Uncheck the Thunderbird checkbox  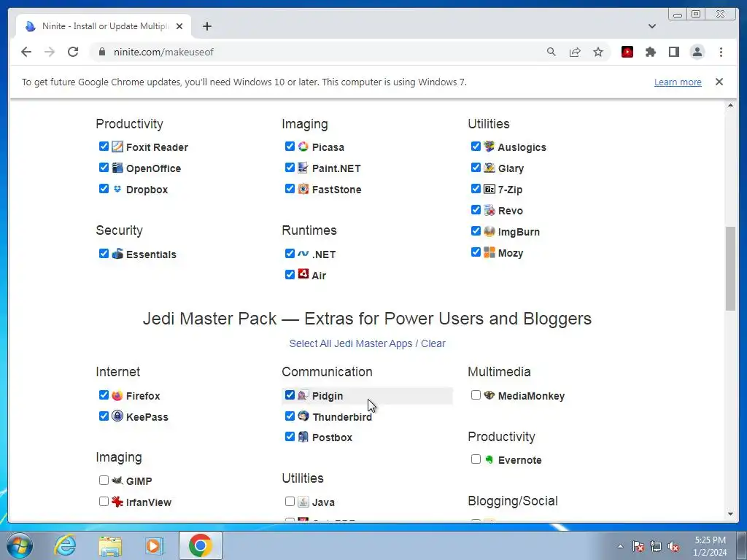[x=290, y=416]
